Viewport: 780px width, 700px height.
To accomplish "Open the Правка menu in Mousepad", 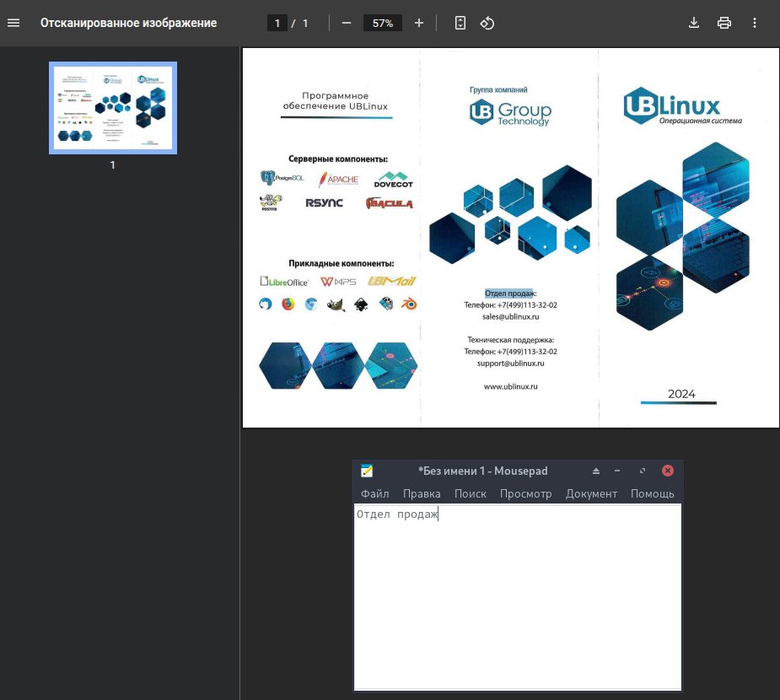I will [x=422, y=493].
